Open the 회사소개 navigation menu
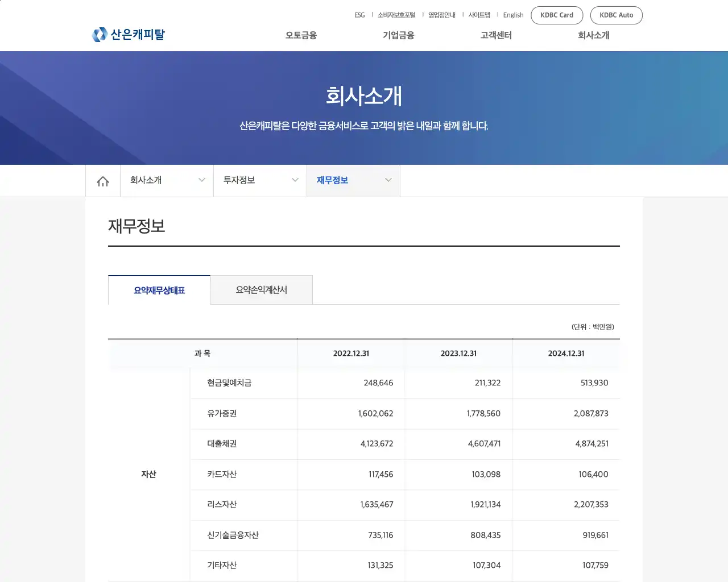The image size is (728, 582). (593, 35)
